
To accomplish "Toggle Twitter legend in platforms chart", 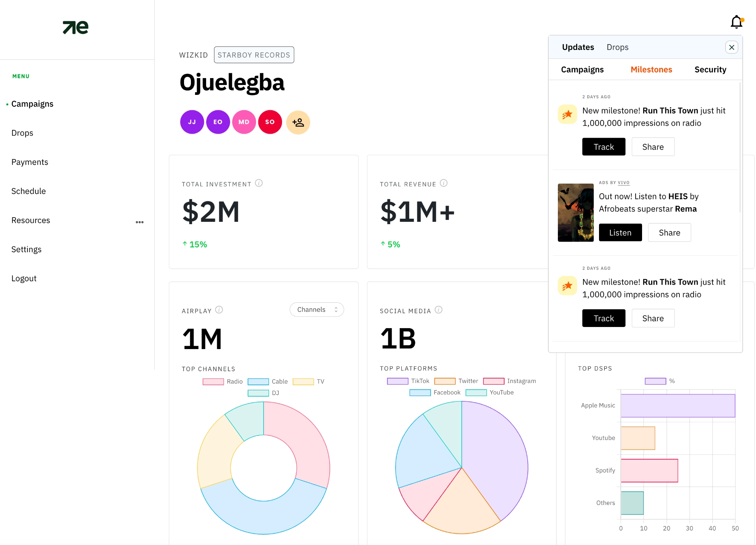I will pyautogui.click(x=456, y=381).
